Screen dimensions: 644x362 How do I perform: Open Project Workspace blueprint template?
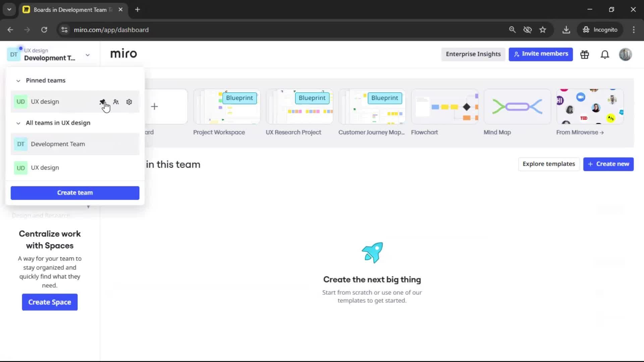tap(227, 107)
